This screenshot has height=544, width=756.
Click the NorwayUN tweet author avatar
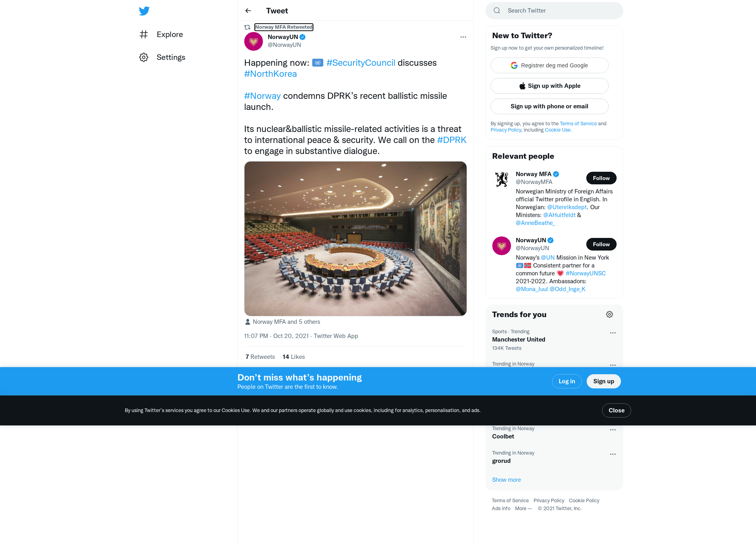click(254, 41)
